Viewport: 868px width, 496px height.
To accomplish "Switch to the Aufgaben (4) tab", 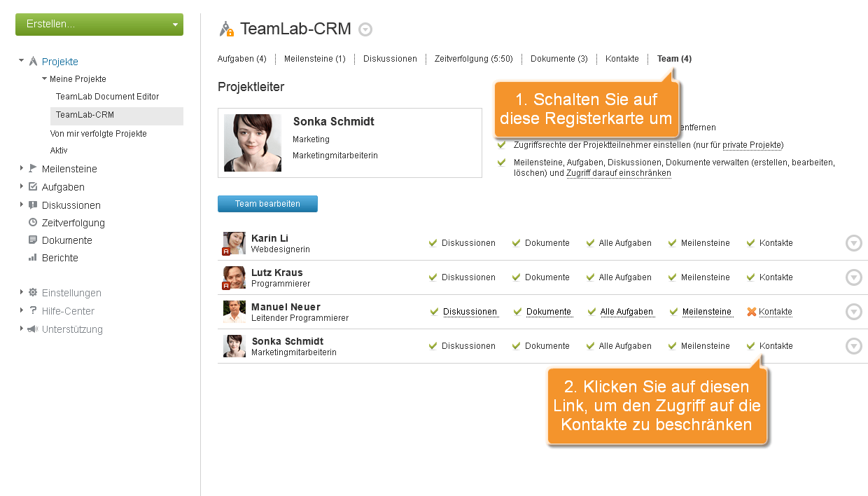I will point(241,59).
